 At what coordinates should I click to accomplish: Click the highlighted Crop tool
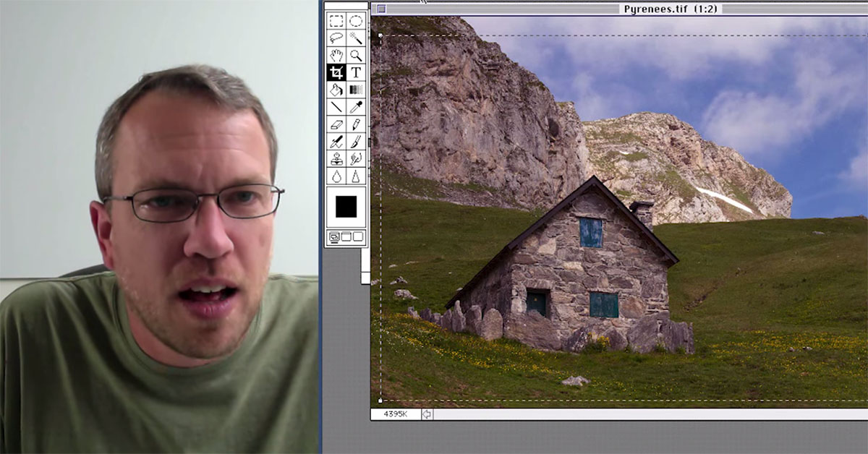click(336, 72)
